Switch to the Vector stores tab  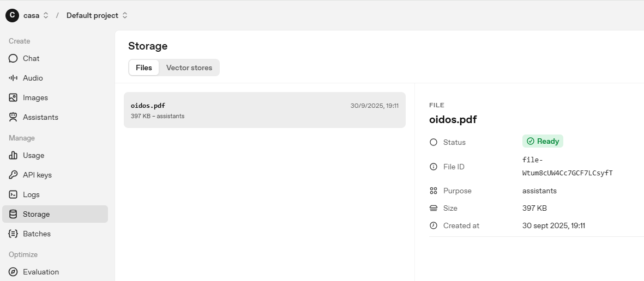click(x=189, y=68)
